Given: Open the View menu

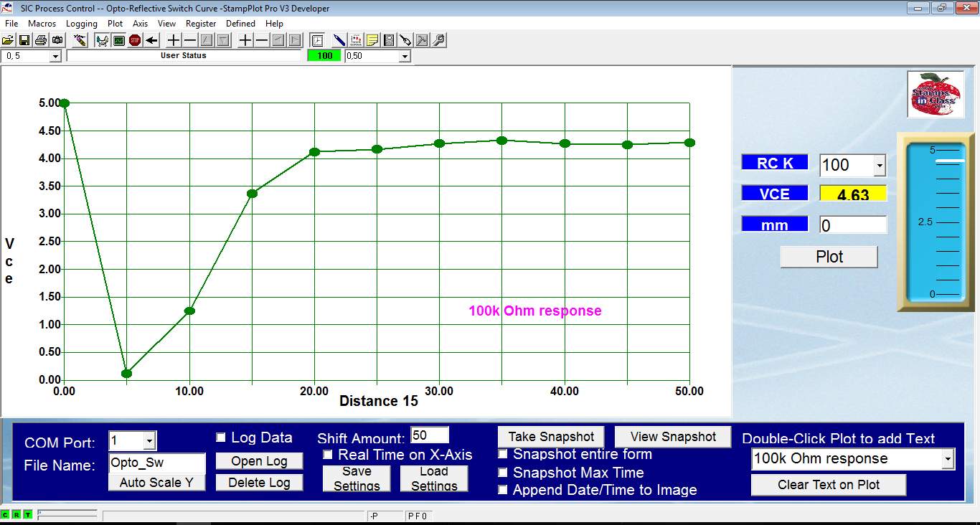Looking at the screenshot, I should (x=166, y=24).
